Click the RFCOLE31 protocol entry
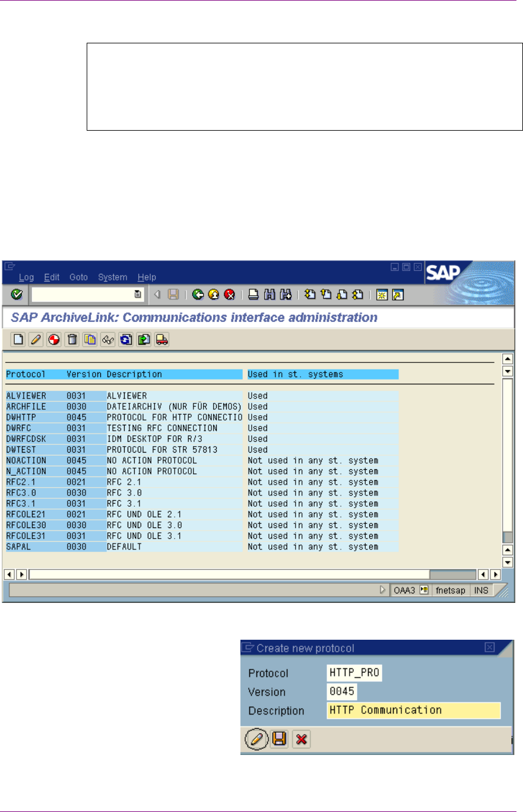 click(26, 536)
